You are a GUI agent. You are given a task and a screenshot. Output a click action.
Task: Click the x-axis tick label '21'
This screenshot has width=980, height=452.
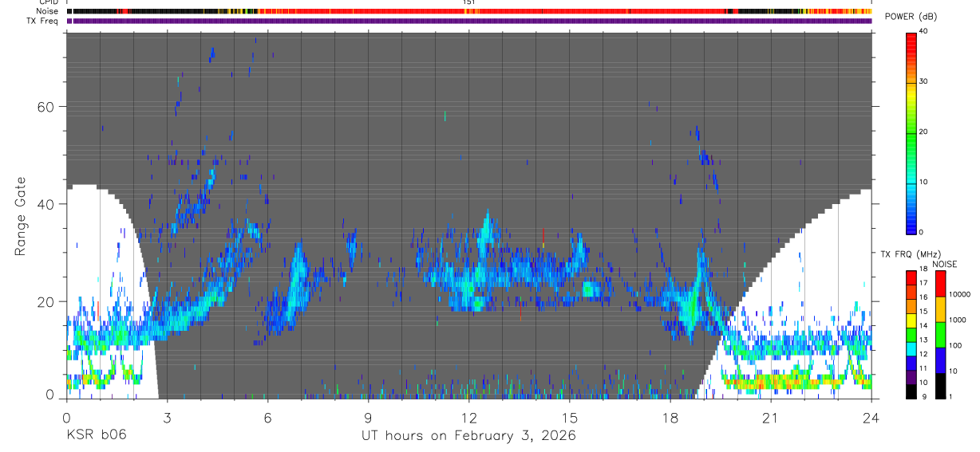point(771,418)
